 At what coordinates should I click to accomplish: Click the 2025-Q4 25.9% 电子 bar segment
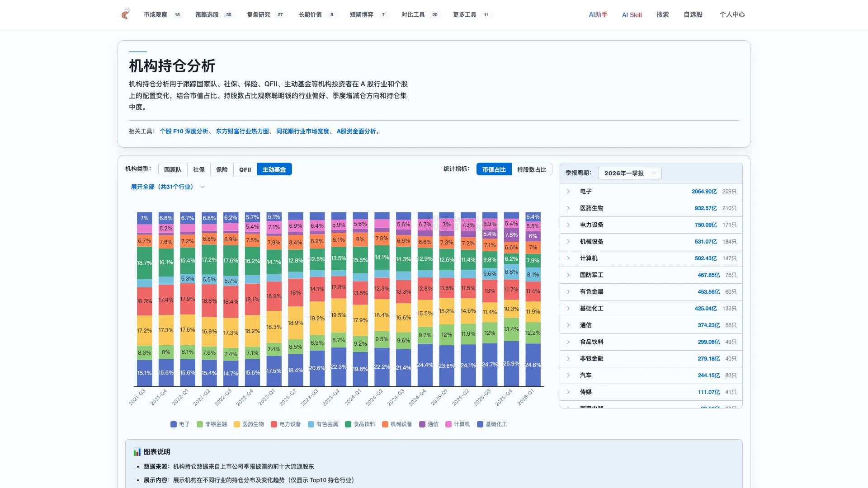point(511,364)
